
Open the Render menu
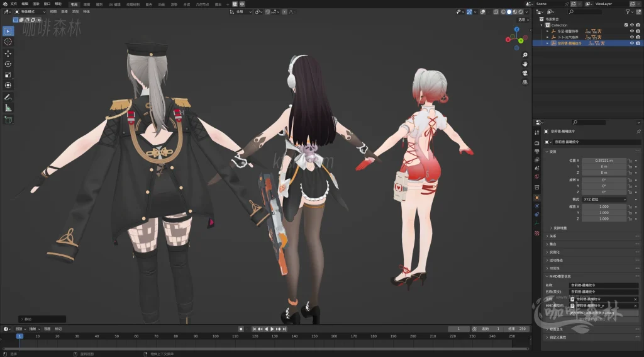point(36,4)
